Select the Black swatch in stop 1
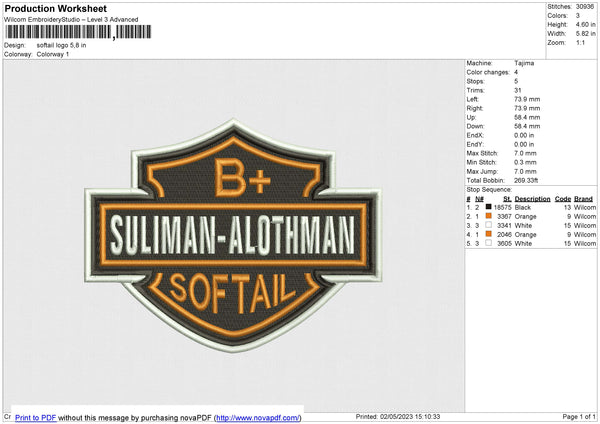 488,207
